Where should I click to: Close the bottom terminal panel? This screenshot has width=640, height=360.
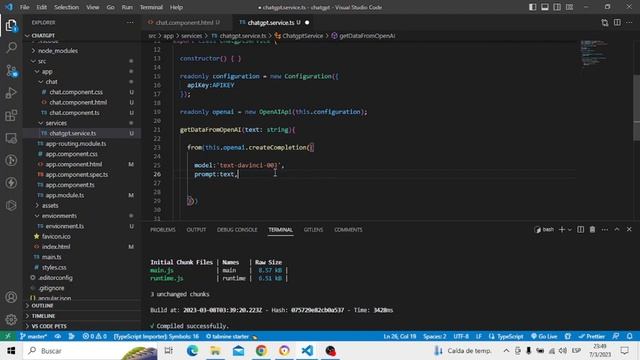click(629, 230)
